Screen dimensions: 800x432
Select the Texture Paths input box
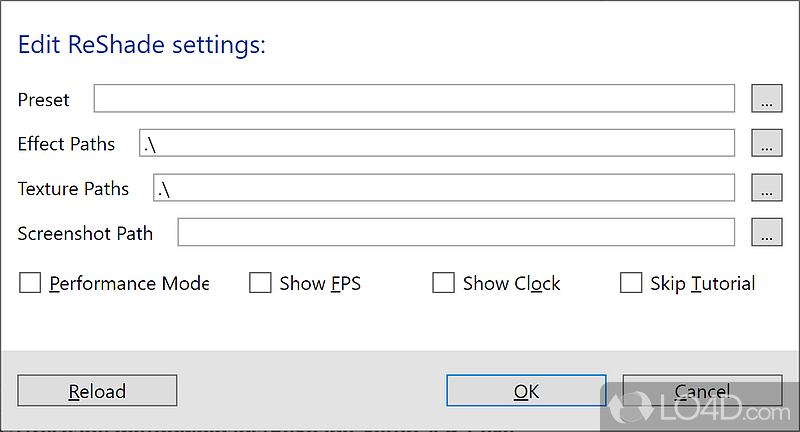click(x=443, y=188)
